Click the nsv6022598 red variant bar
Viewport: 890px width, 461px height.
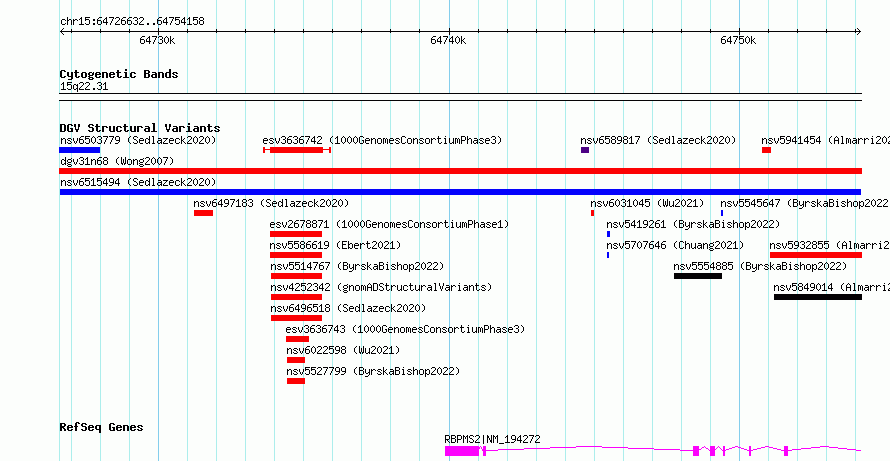coord(296,360)
